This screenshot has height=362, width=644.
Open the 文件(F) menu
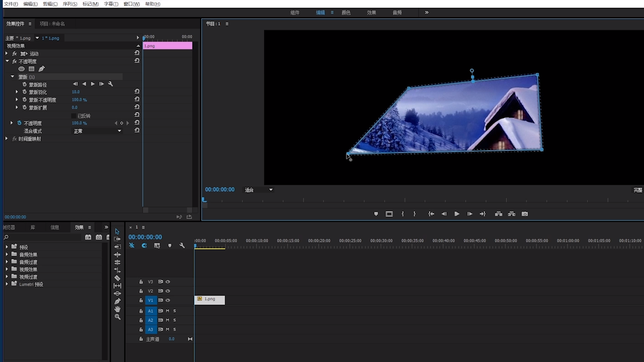[x=11, y=4]
